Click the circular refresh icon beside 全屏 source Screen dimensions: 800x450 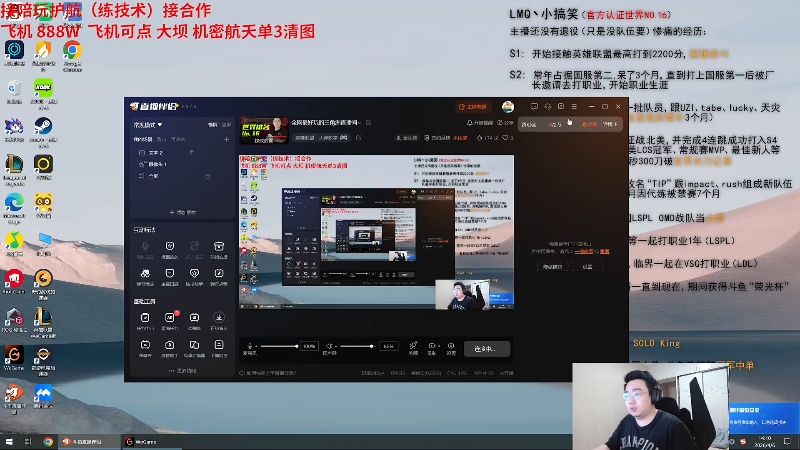207,177
